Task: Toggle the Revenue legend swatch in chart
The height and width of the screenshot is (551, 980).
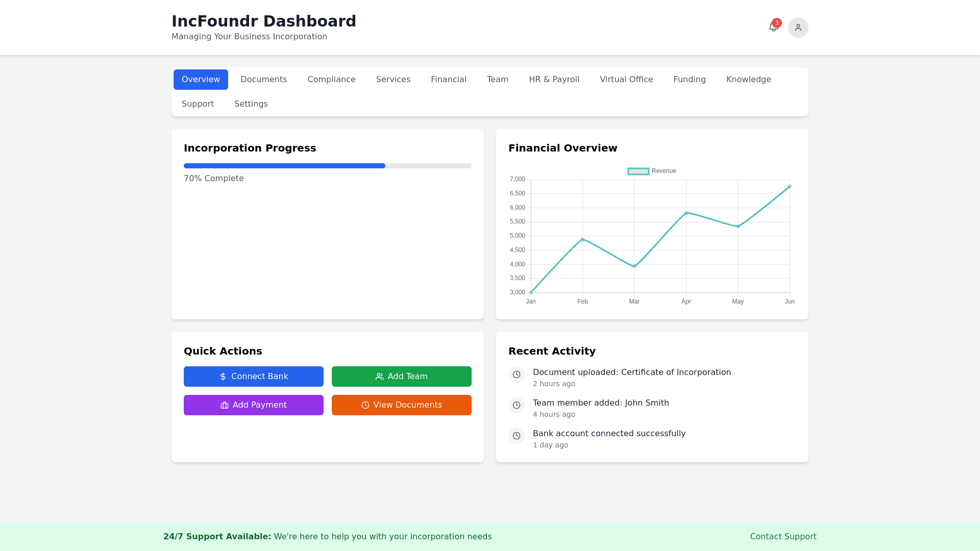Action: click(x=638, y=171)
